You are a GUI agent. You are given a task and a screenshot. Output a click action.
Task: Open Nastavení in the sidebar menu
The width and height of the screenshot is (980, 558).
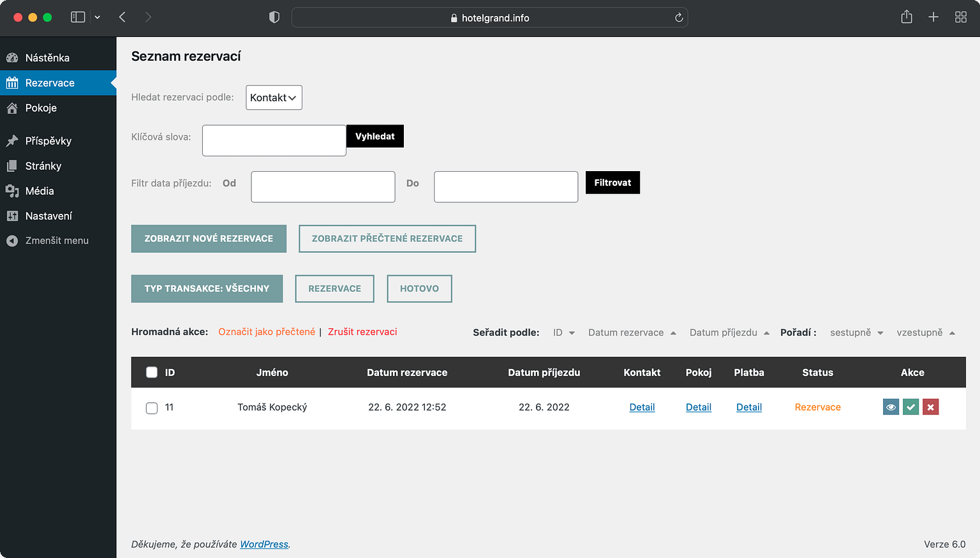(x=48, y=216)
